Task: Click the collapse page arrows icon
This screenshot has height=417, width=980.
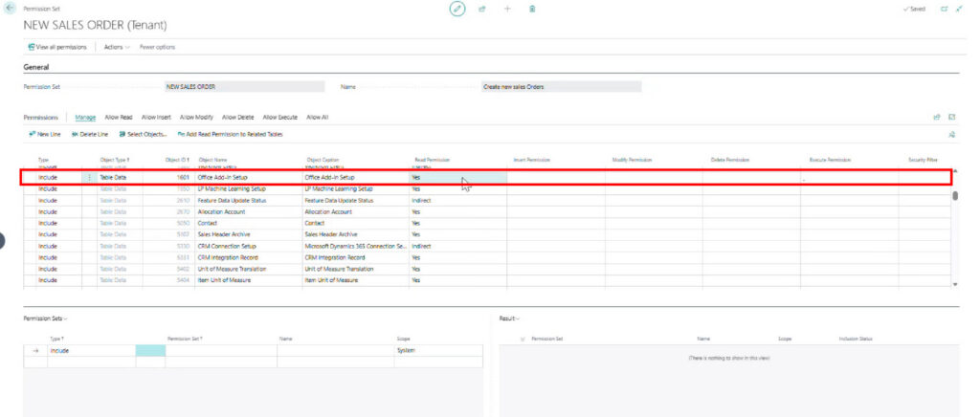Action: tap(959, 10)
